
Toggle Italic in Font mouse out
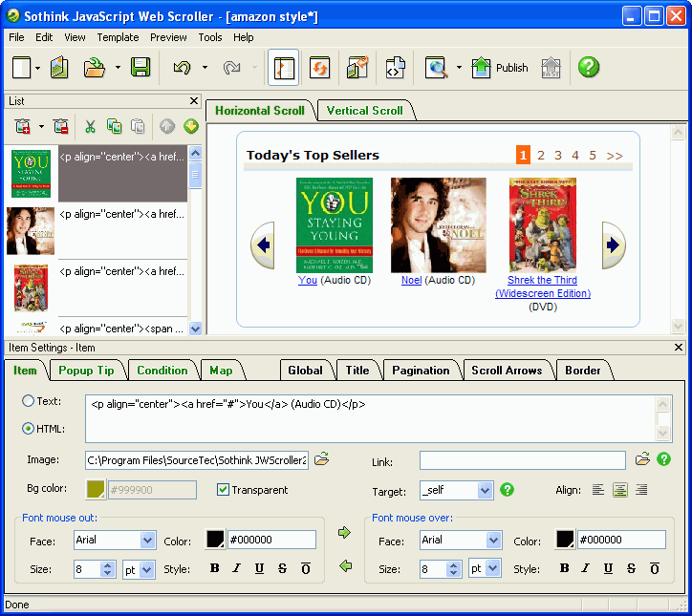pyautogui.click(x=237, y=568)
